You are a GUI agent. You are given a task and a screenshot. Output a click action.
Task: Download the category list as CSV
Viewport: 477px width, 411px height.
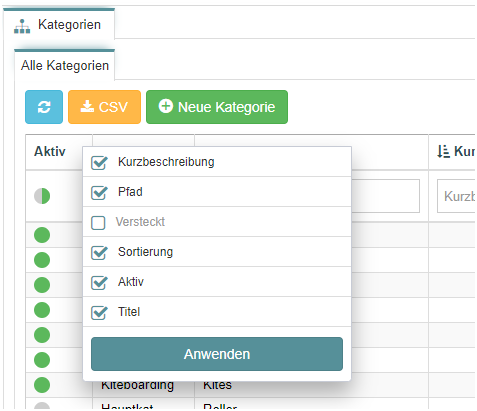tap(104, 107)
